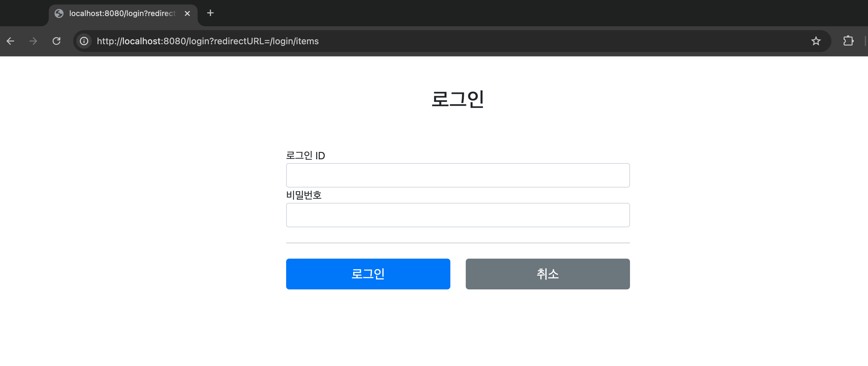Click the horizontal divider above the buttons
This screenshot has height=366, width=868.
458,243
